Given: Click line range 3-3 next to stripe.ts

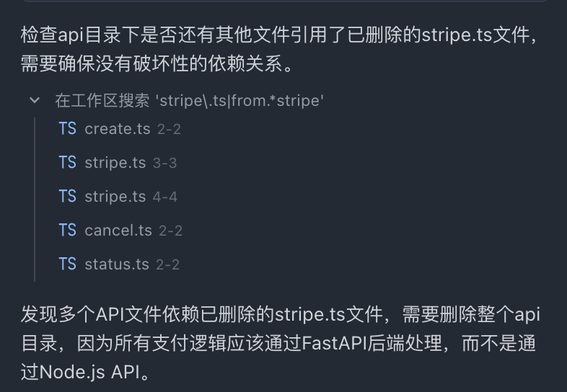Looking at the screenshot, I should point(164,164).
